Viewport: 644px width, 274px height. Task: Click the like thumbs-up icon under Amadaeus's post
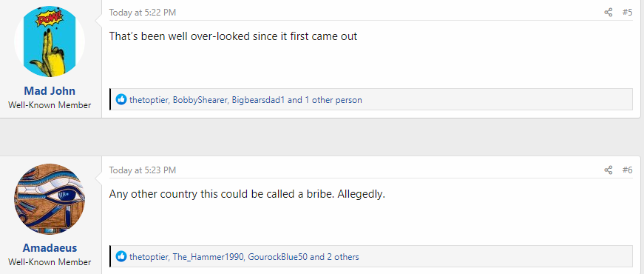pyautogui.click(x=121, y=257)
